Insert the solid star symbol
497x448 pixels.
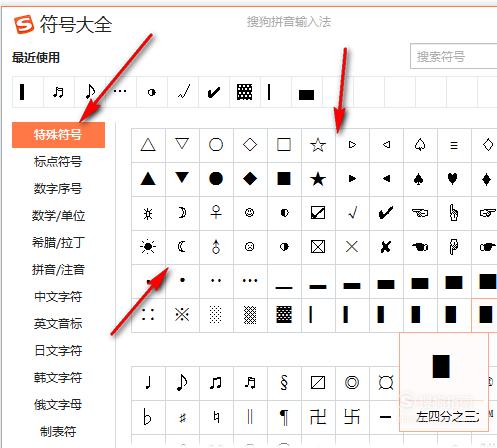point(318,179)
